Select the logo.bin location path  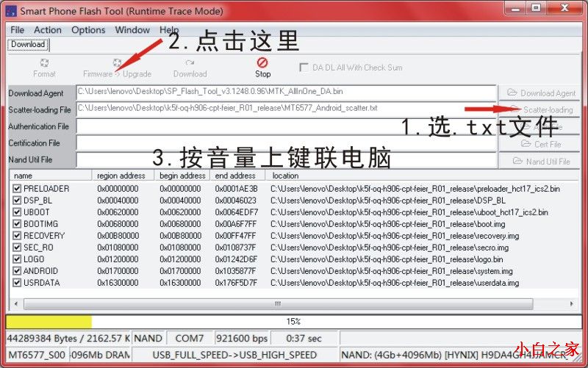(387, 259)
